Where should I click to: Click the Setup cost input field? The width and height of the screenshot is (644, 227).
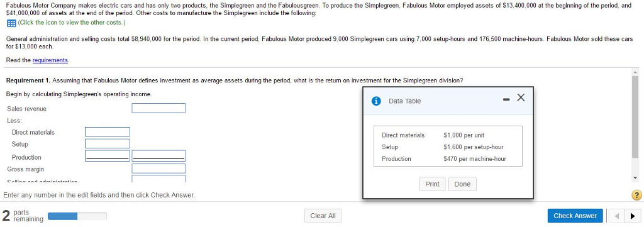click(108, 143)
